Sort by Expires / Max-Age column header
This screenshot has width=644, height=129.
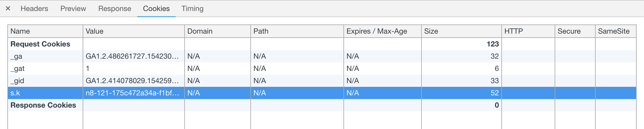(x=383, y=31)
